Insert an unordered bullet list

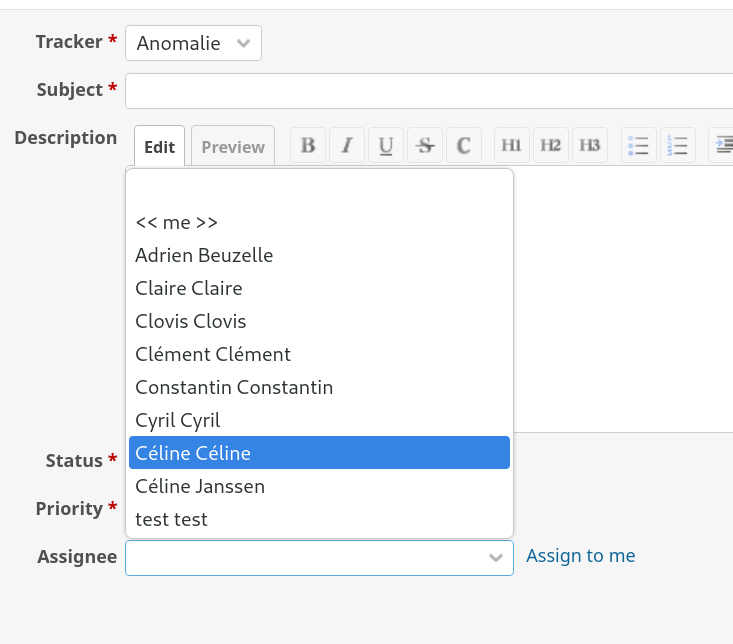[x=638, y=145]
